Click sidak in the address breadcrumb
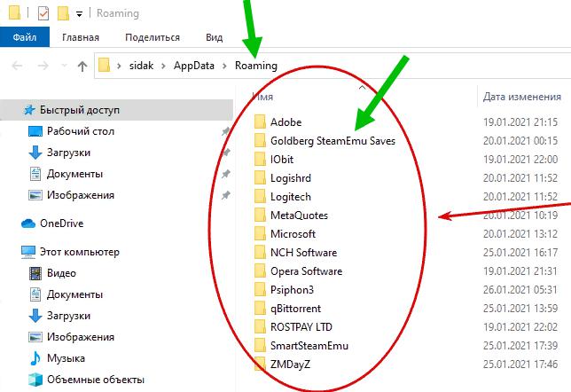Image resolution: width=571 pixels, height=392 pixels. (x=141, y=66)
